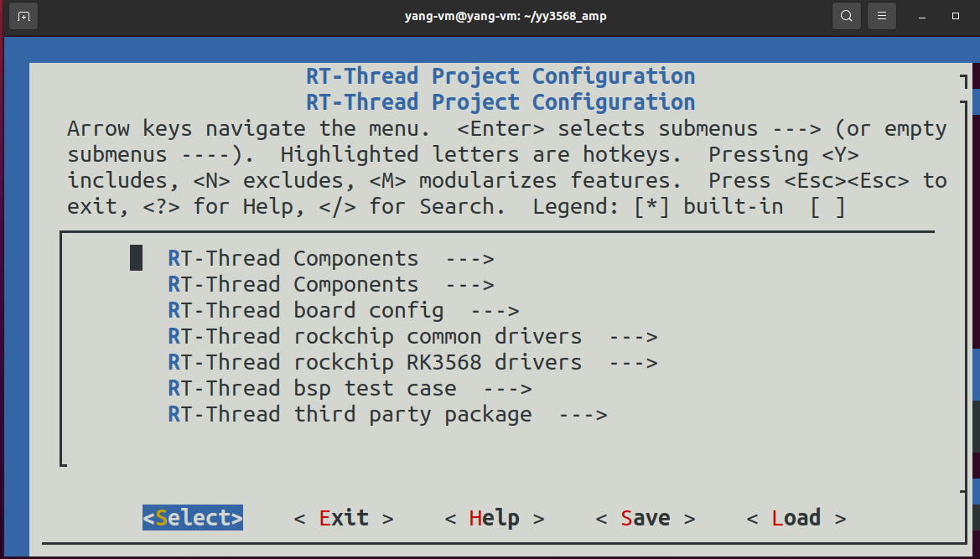Click the terminal search magnifier icon

click(x=847, y=16)
